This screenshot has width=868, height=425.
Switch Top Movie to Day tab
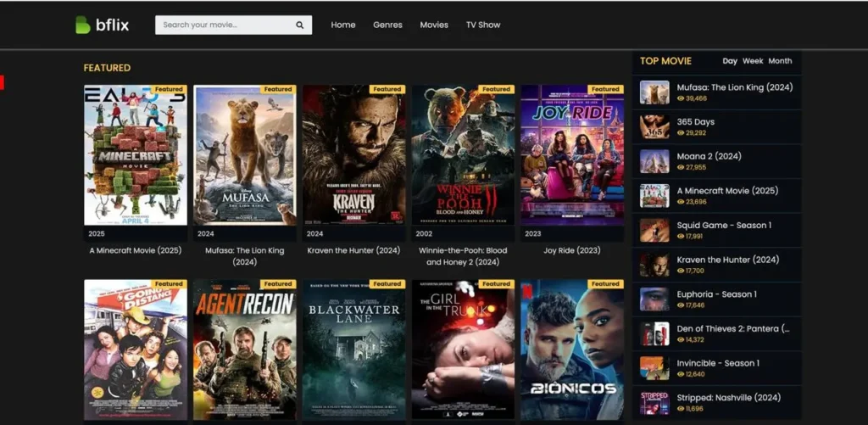[x=730, y=61]
